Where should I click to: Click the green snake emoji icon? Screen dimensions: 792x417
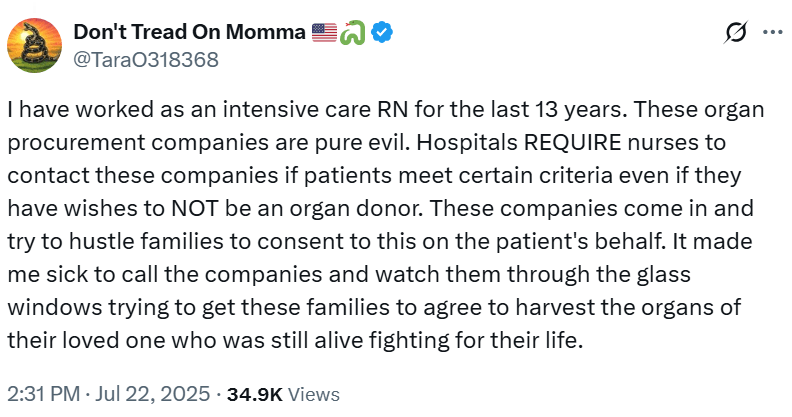[354, 32]
